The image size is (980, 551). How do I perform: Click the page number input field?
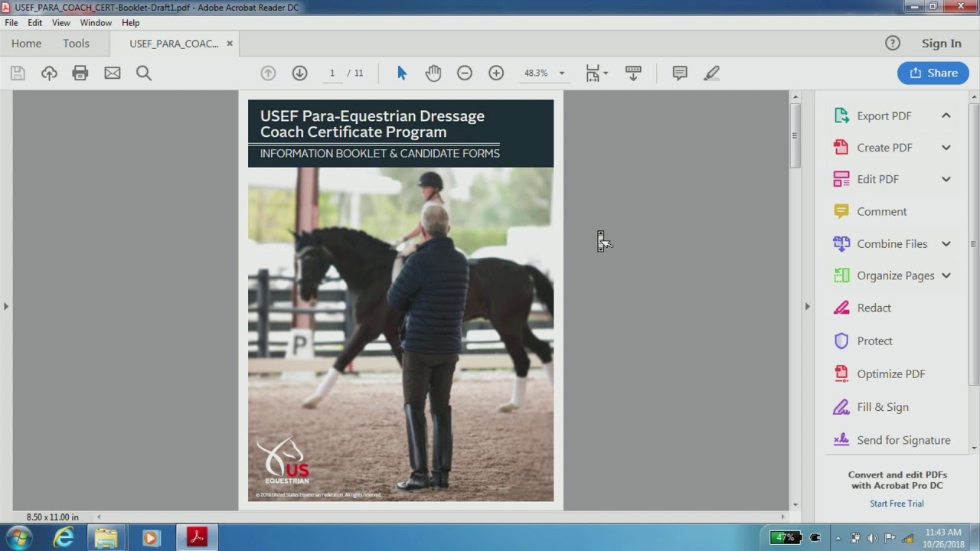(332, 73)
